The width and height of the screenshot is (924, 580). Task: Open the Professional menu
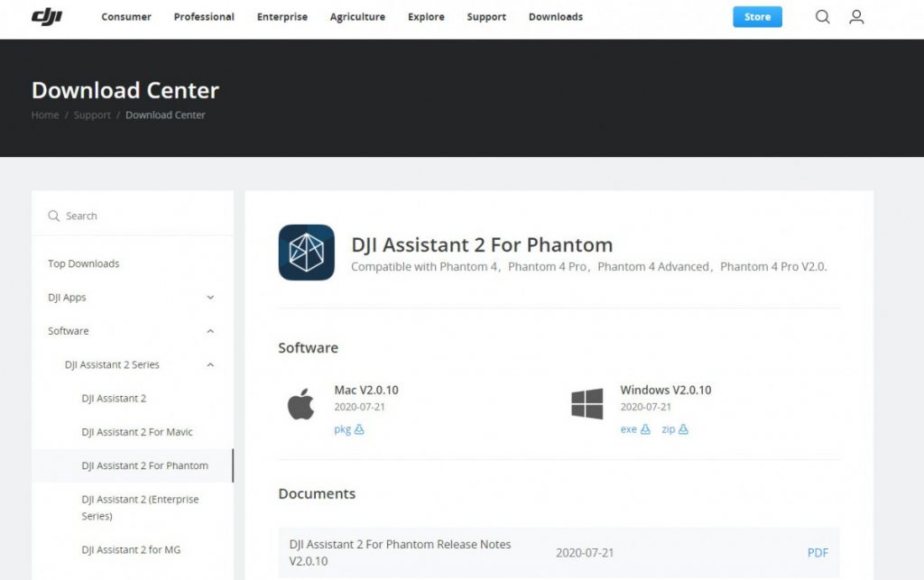click(x=204, y=16)
